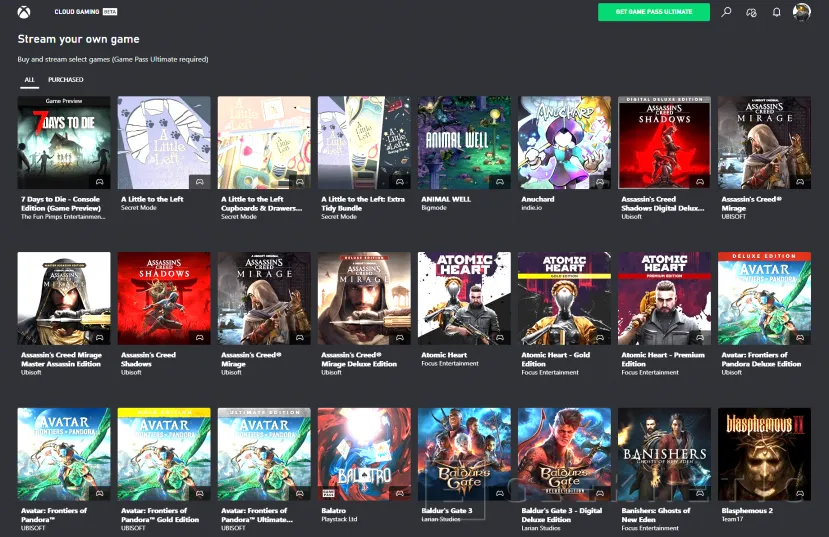
Task: Click 'Avatar: Frontiers of Pandora Deluxe Edition' title
Action: [761, 359]
